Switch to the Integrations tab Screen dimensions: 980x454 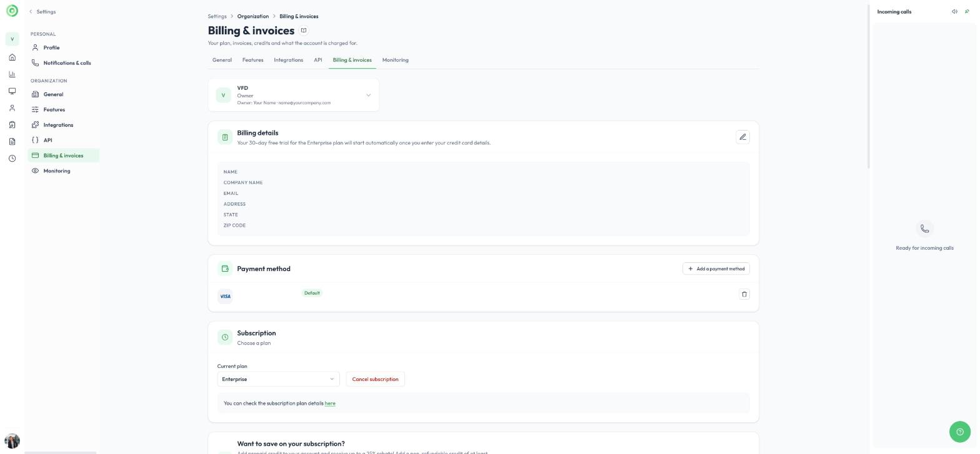click(x=288, y=60)
